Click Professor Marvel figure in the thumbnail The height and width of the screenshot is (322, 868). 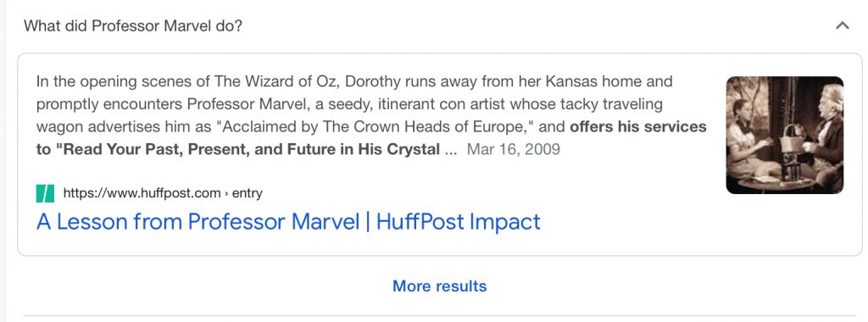click(x=824, y=130)
